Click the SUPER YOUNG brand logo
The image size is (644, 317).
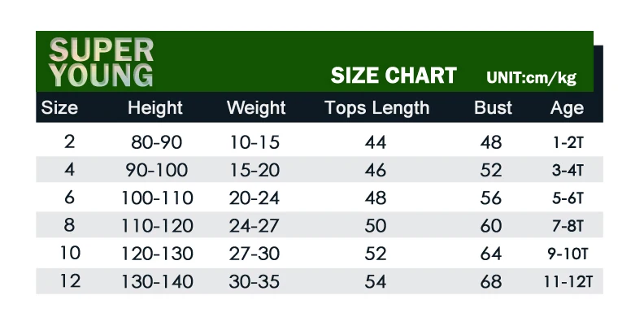101,62
